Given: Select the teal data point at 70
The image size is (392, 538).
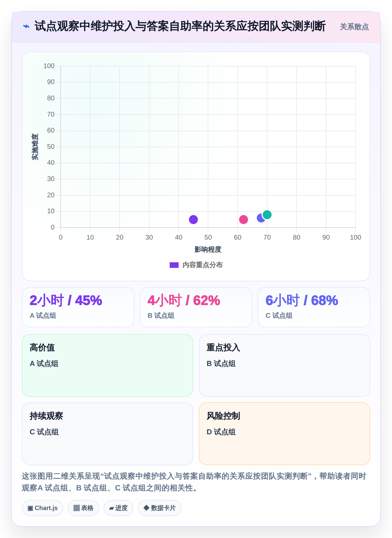Looking at the screenshot, I should coord(267,215).
